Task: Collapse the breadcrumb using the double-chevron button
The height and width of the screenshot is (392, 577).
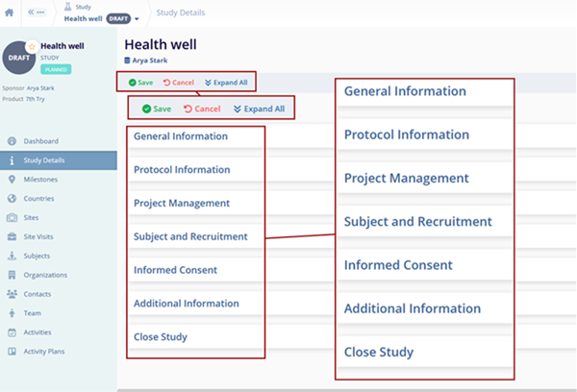Action: [x=38, y=13]
